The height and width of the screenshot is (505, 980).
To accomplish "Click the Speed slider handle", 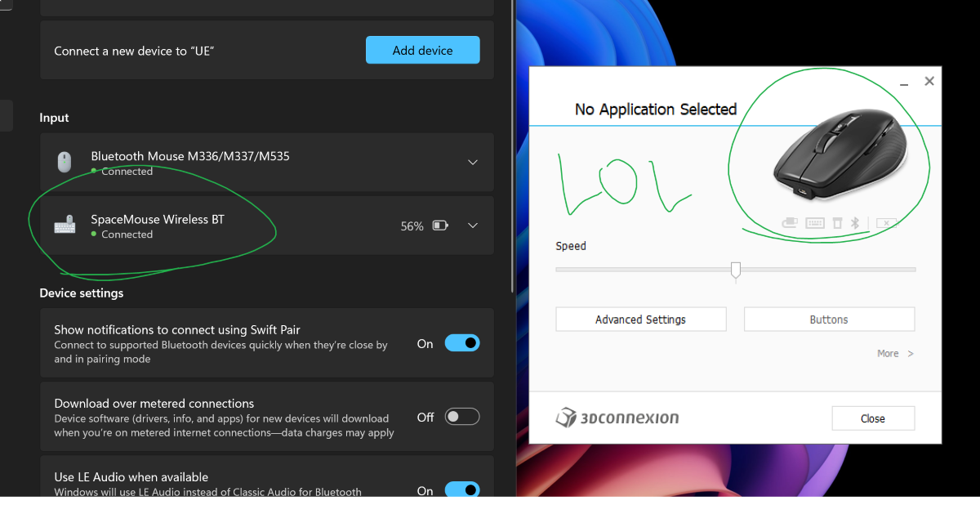I will pos(736,271).
